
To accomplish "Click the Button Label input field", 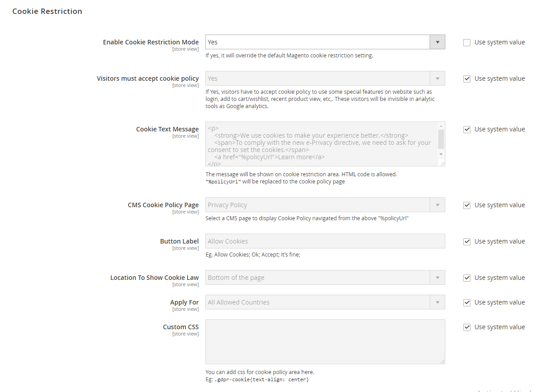I will [325, 241].
